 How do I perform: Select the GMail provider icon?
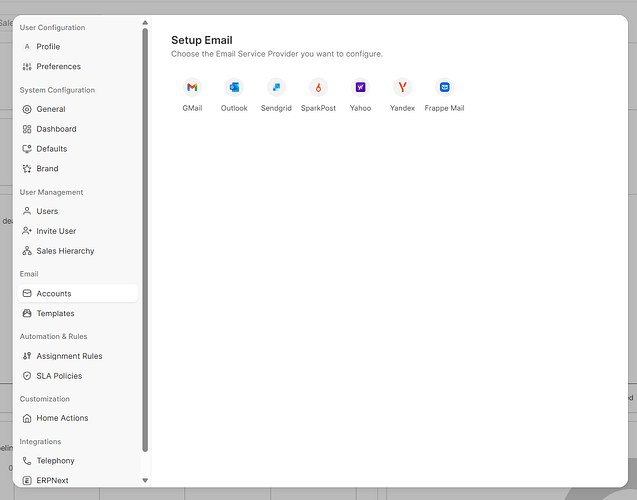tap(192, 87)
